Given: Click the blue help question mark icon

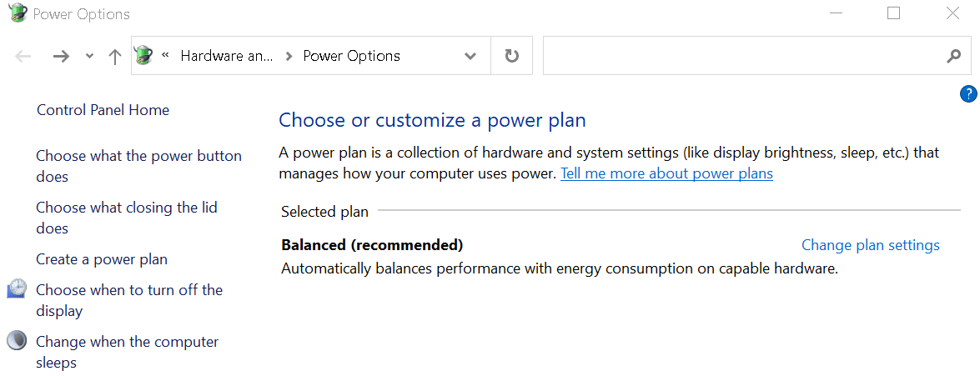Looking at the screenshot, I should tap(967, 94).
